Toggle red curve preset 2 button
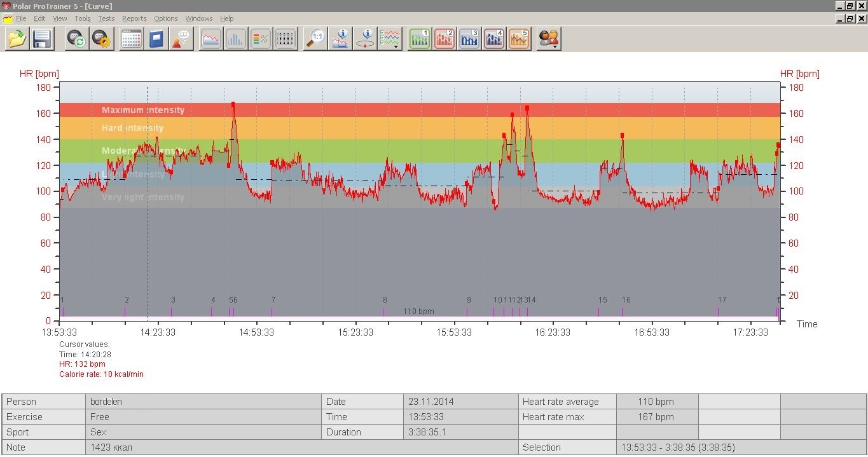Screen dimensions: 868x457 (444, 39)
